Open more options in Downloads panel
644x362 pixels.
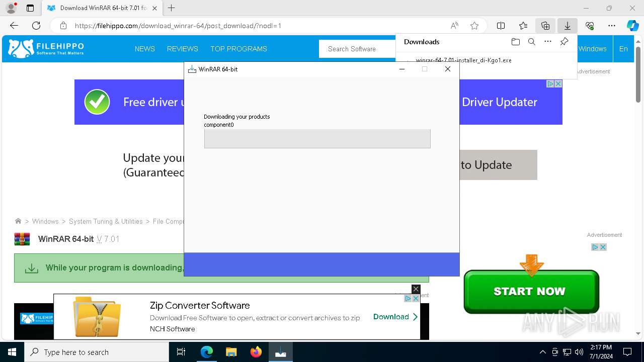point(548,42)
